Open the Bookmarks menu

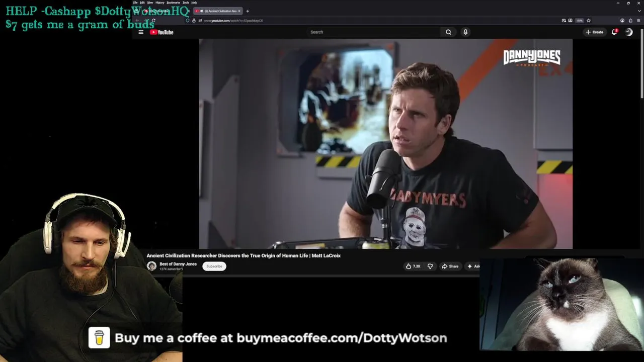click(173, 3)
